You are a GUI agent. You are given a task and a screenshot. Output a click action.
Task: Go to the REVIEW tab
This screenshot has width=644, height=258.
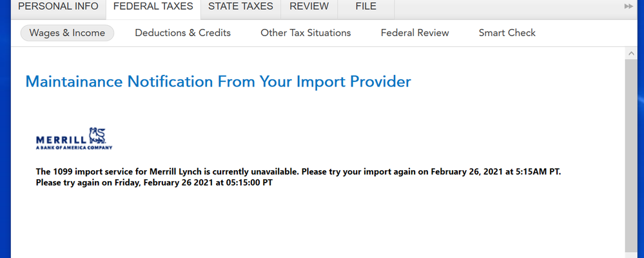pos(309,6)
